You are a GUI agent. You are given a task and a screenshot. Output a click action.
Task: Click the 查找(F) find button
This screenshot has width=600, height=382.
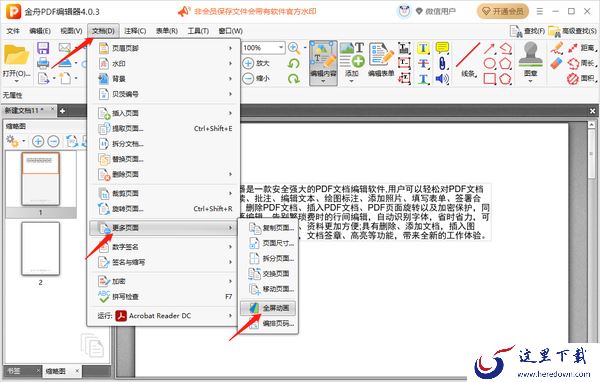527,31
